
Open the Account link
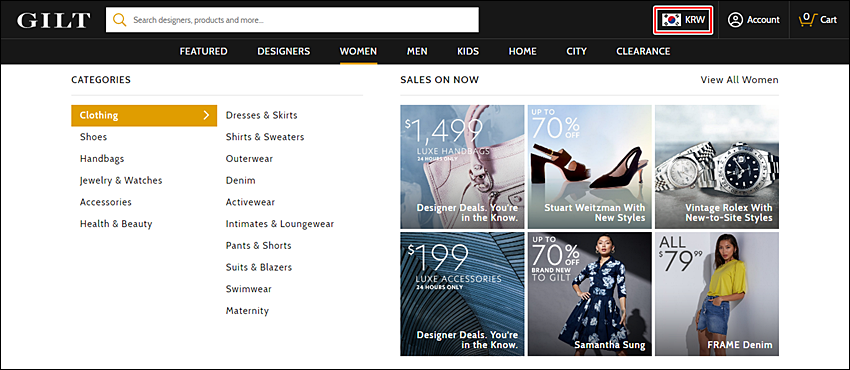[754, 20]
